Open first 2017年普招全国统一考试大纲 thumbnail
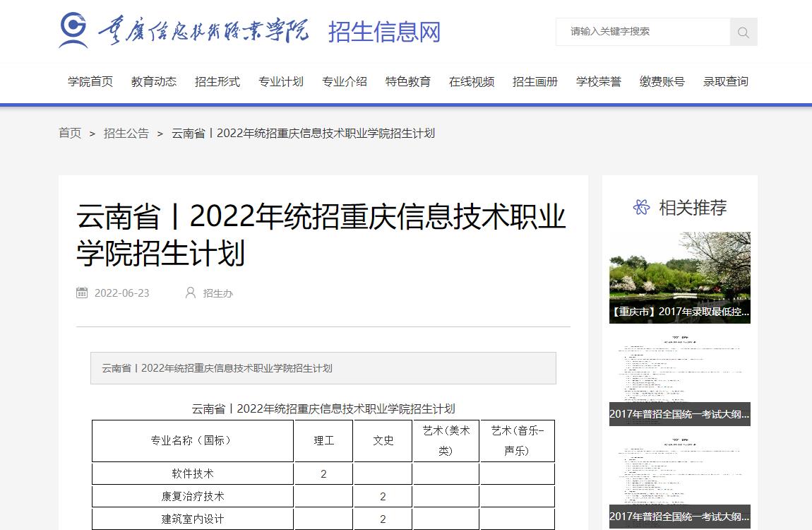This screenshot has height=530, width=812. click(x=679, y=380)
